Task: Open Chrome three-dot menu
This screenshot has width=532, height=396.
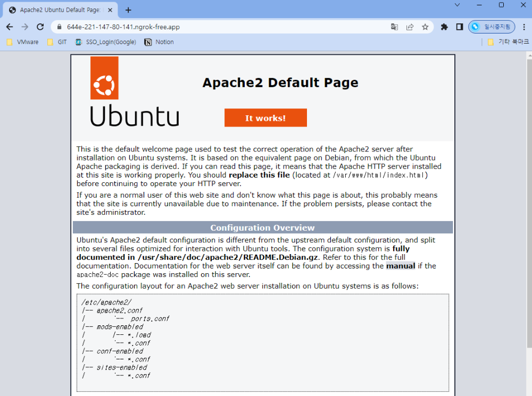Action: pyautogui.click(x=524, y=27)
